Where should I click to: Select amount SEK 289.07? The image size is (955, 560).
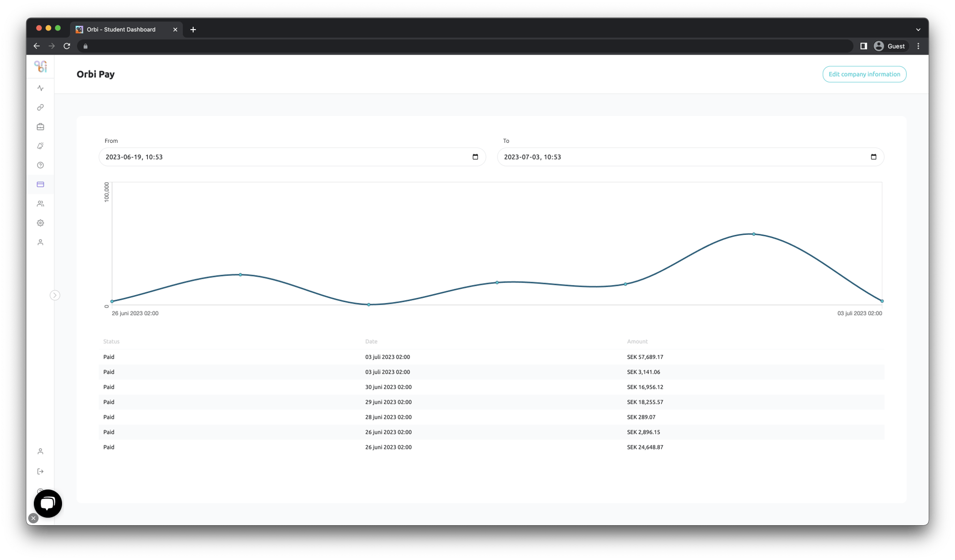point(641,417)
